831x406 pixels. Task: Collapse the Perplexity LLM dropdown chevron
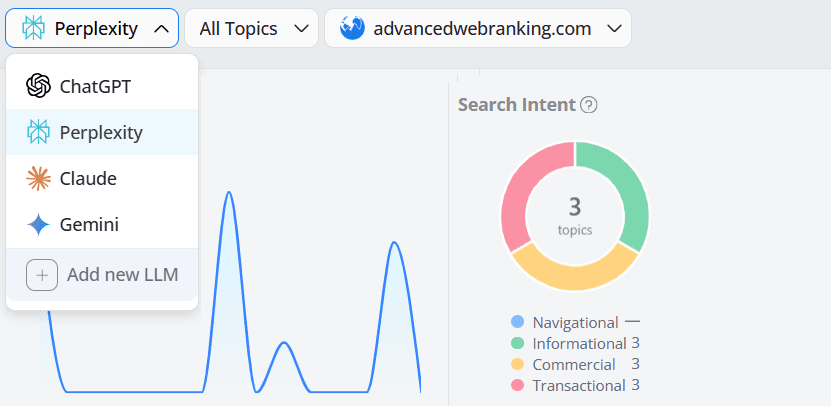tap(161, 29)
